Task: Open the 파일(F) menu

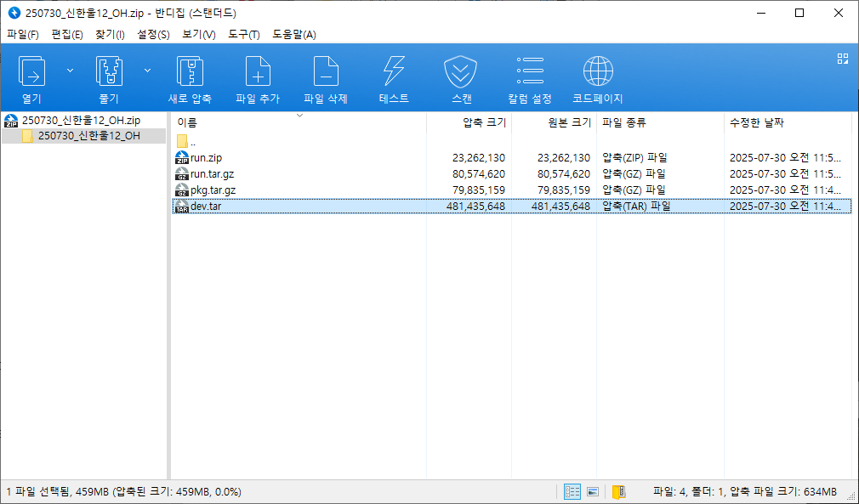Action: (23, 34)
